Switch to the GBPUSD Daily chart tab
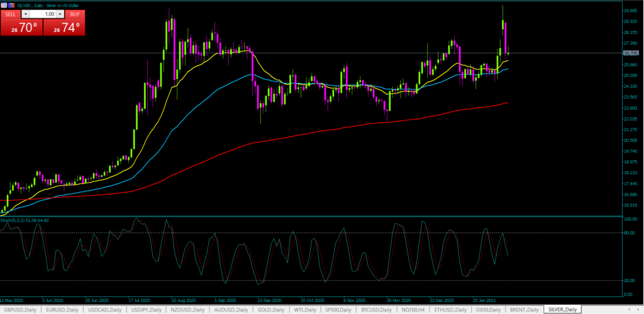The width and height of the screenshot is (644, 314). tap(19, 310)
